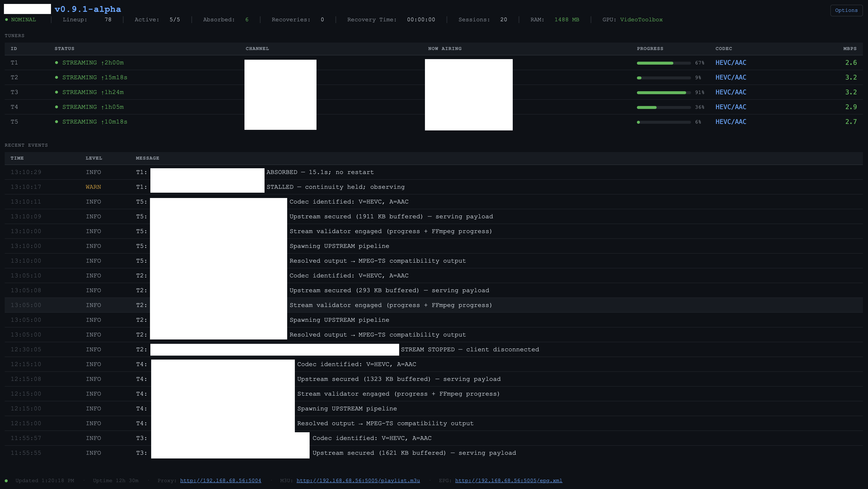868x489 pixels.
Task: Click the Absorbed count value 6
Action: [247, 20]
